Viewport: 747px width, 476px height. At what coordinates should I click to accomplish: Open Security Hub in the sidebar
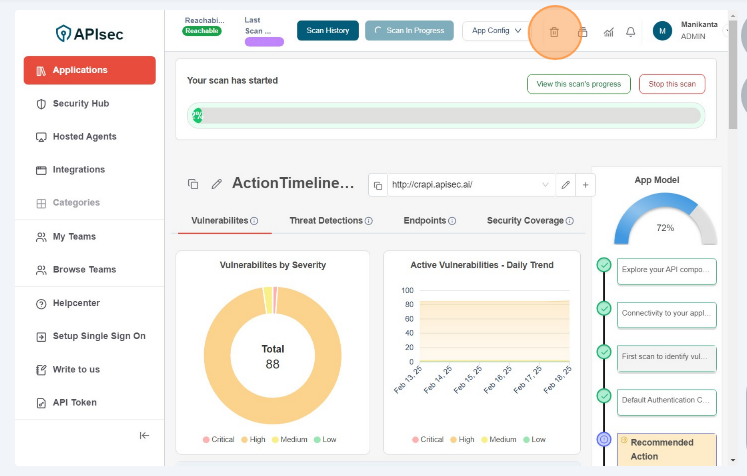pyautogui.click(x=80, y=103)
